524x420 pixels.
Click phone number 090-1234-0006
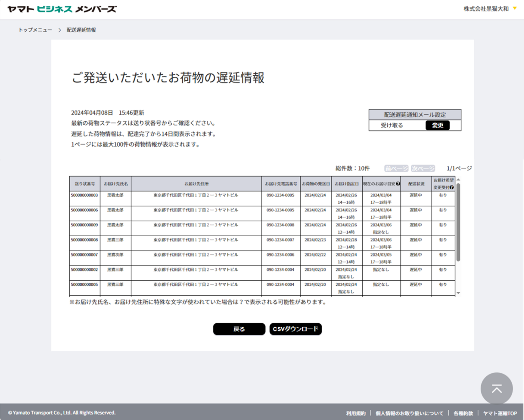click(281, 255)
